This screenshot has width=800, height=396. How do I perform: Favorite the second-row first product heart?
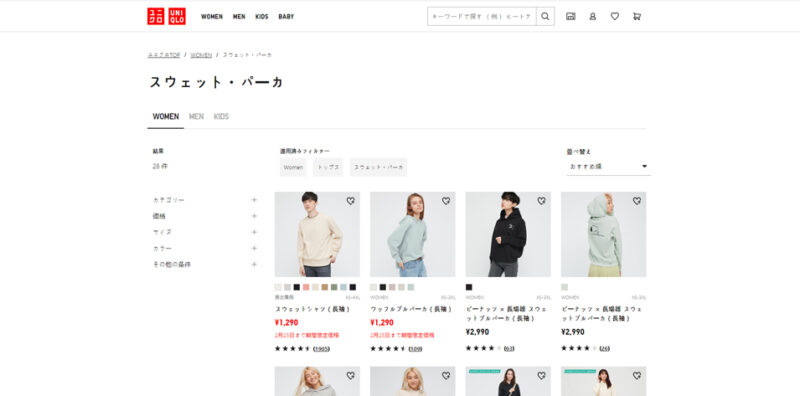[351, 376]
